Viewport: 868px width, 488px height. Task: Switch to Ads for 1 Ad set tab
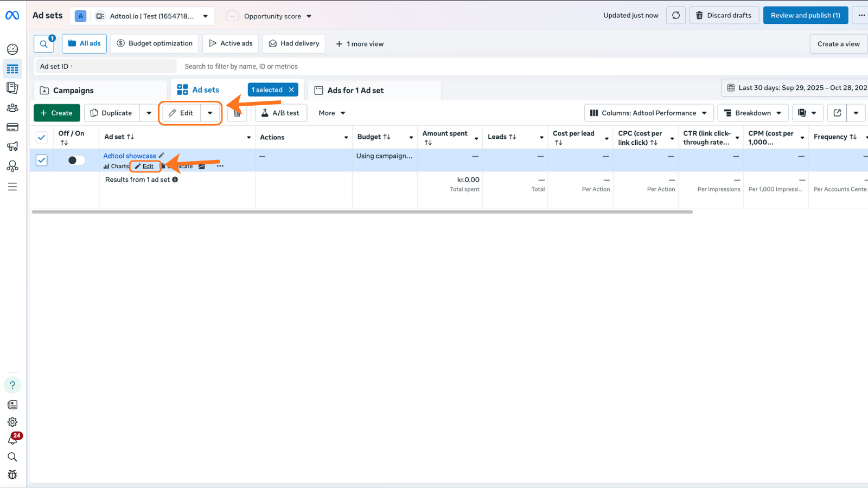pos(374,91)
